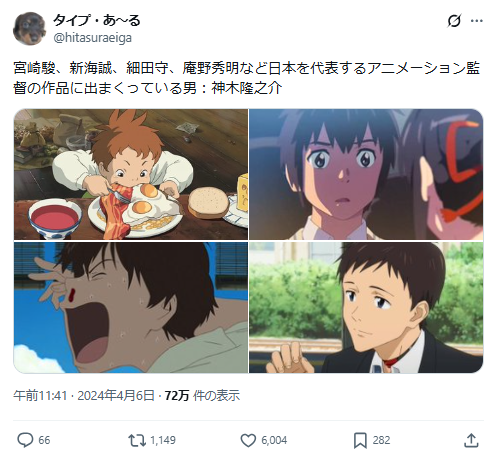497x454 pixels.
Task: Bookmark this post
Action: click(360, 440)
